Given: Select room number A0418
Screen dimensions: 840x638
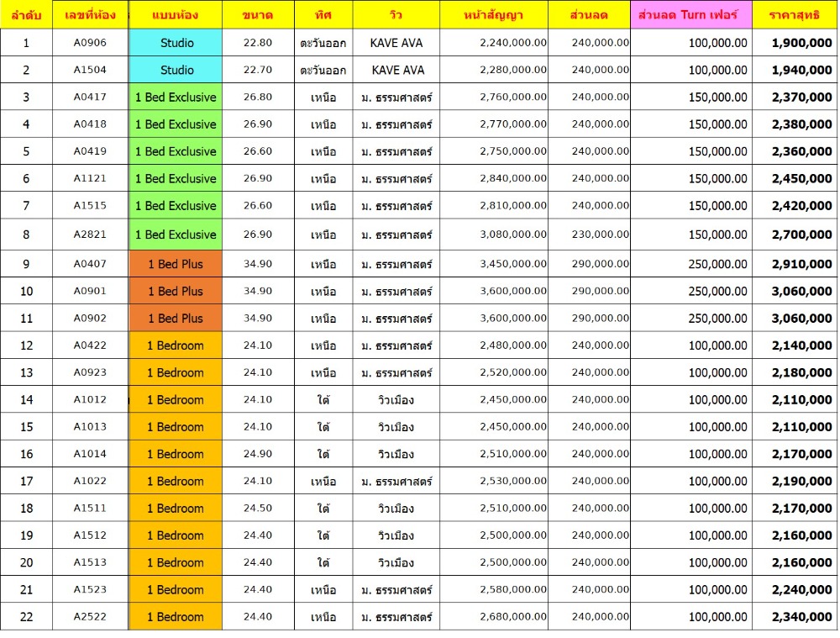Looking at the screenshot, I should (90, 124).
